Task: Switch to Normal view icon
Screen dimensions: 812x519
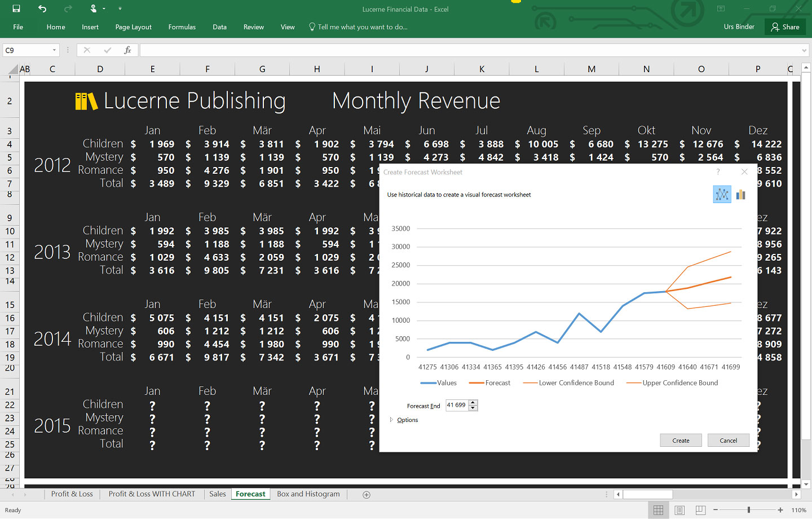Action: tap(658, 510)
